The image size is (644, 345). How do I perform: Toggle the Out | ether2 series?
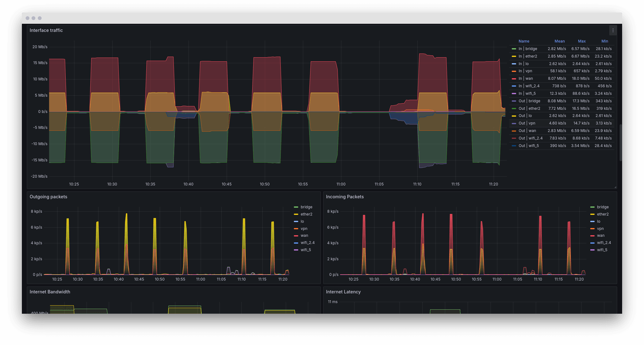[529, 109]
